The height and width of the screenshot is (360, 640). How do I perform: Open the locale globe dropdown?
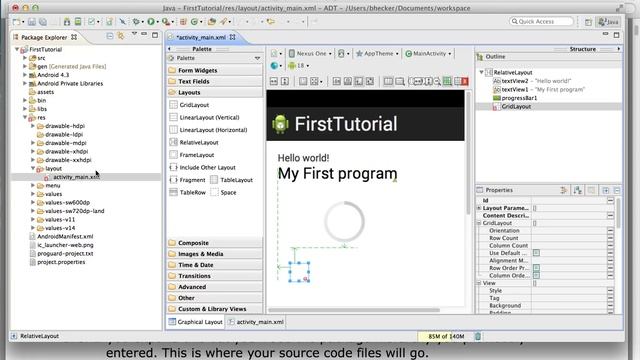[x=276, y=65]
